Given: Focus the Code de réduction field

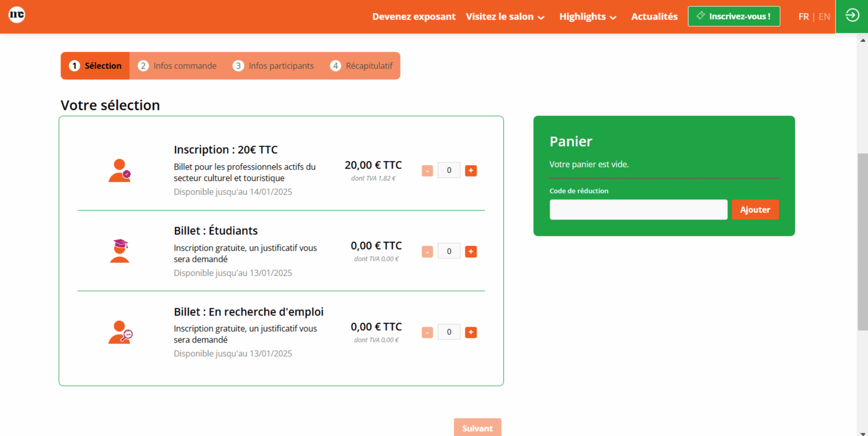Looking at the screenshot, I should pyautogui.click(x=638, y=210).
